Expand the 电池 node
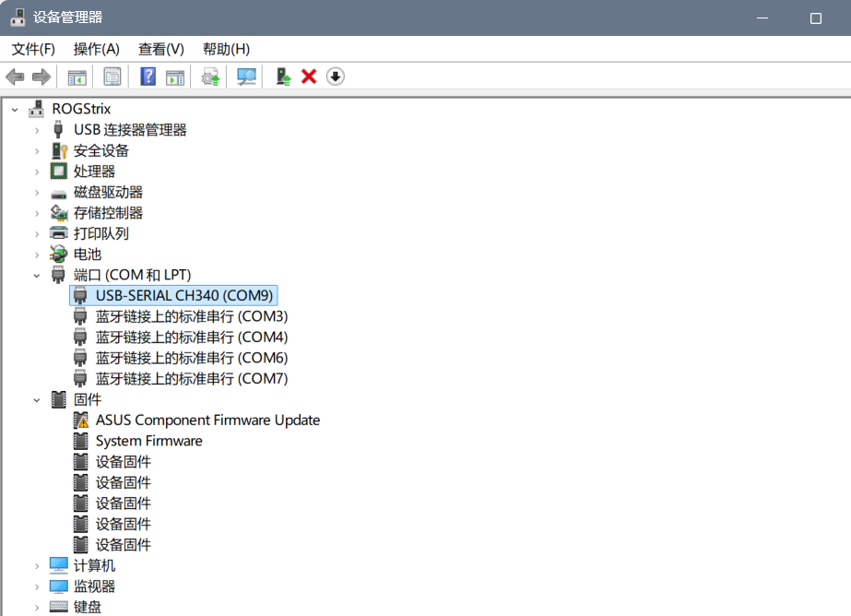This screenshot has width=851, height=616. click(37, 255)
